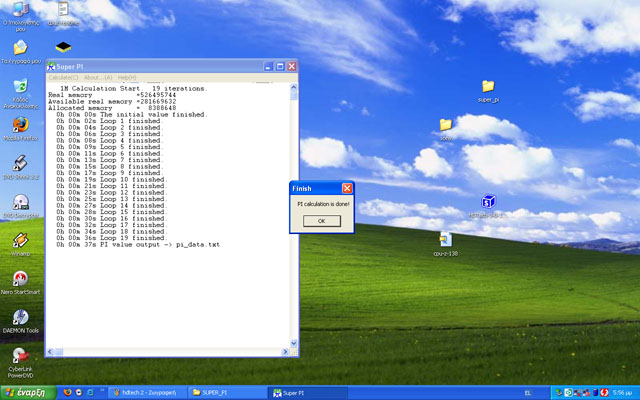Select the Nero StartSmart desktop shortcut

pos(20,283)
